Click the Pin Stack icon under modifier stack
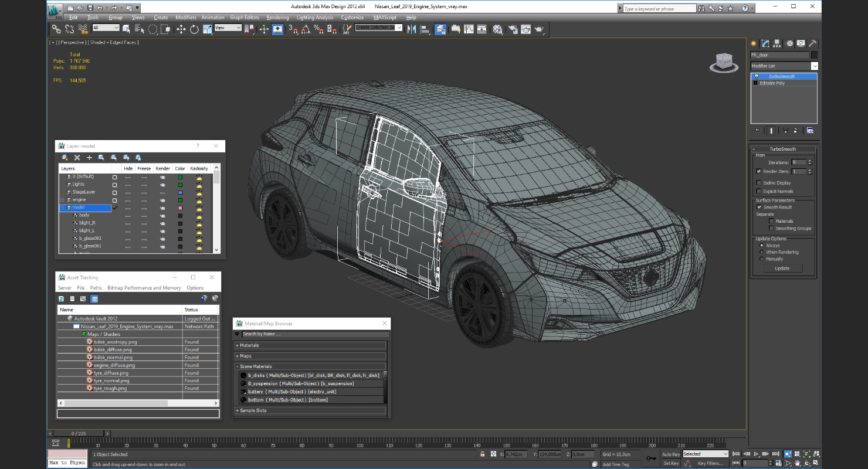 tap(757, 131)
